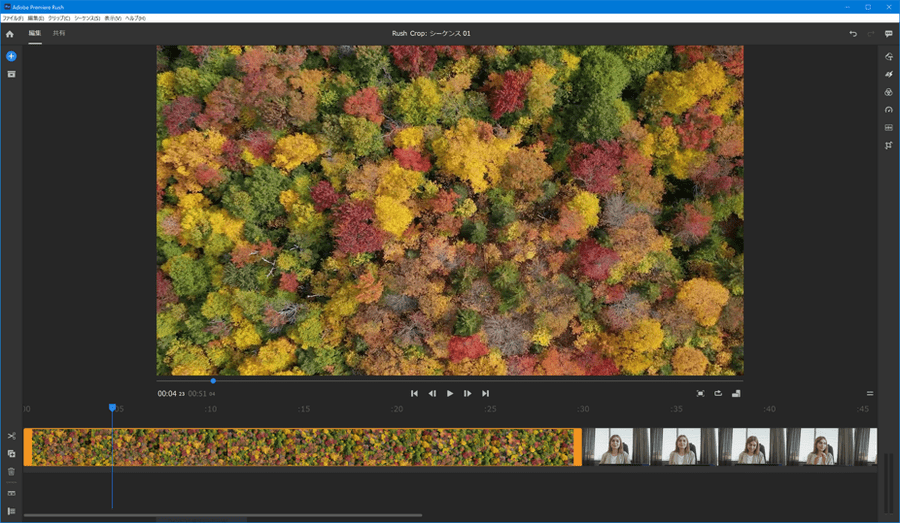Viewport: 900px width, 523px height.
Task: Open the Color panel icon
Action: (888, 92)
